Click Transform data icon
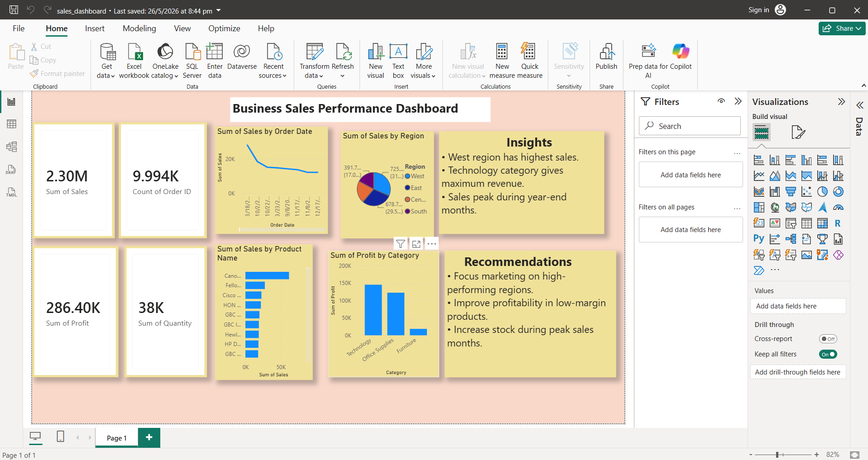This screenshot has width=868, height=460. (x=315, y=52)
